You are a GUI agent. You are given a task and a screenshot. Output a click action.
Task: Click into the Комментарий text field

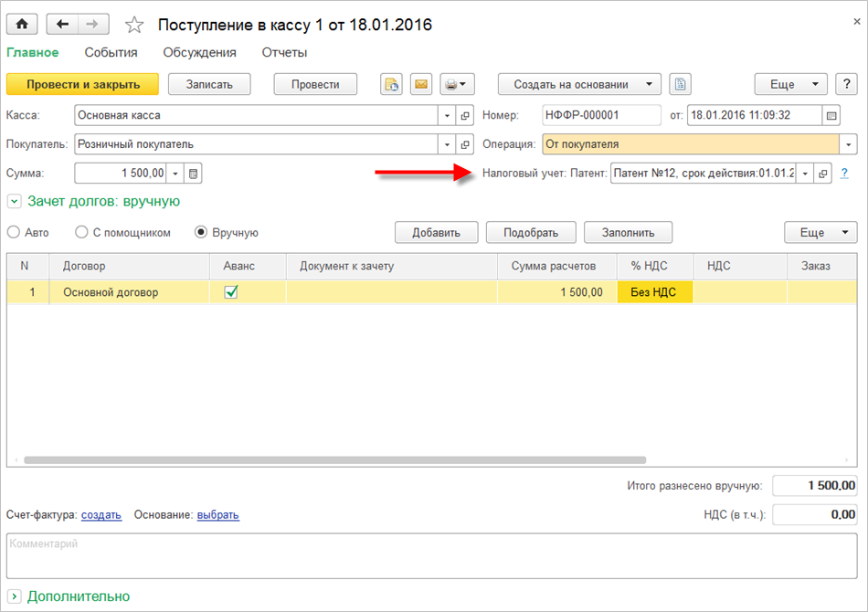click(x=431, y=555)
